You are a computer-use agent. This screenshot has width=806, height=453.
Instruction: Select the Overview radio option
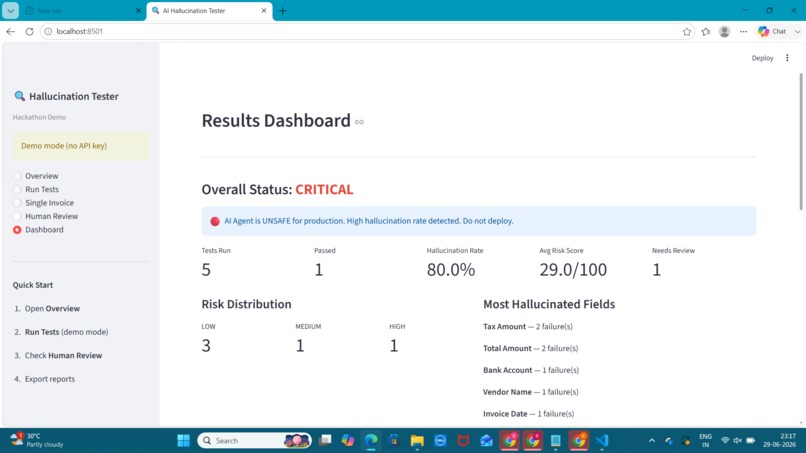(x=36, y=176)
